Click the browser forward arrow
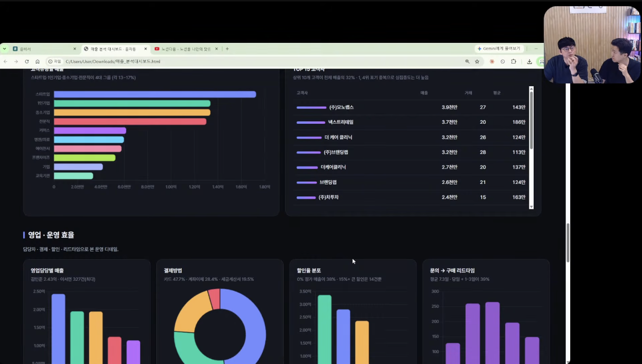This screenshot has width=642, height=364. pyautogui.click(x=16, y=62)
